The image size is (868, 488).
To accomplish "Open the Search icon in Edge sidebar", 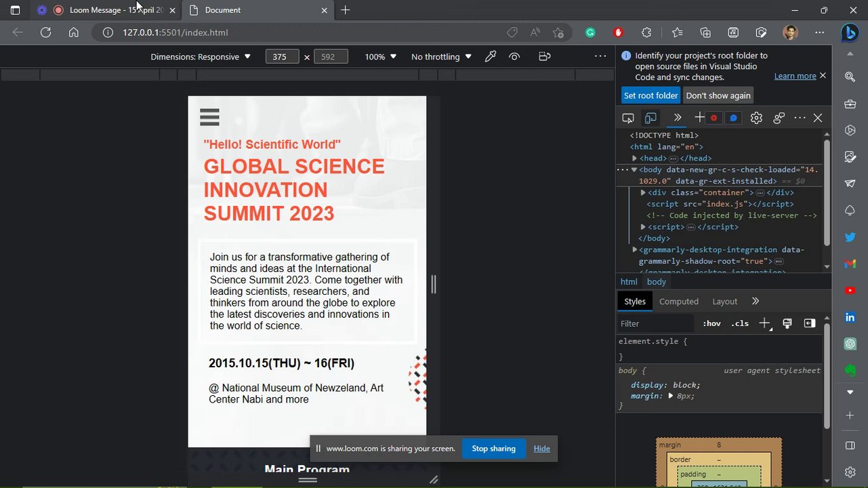I will click(x=850, y=77).
